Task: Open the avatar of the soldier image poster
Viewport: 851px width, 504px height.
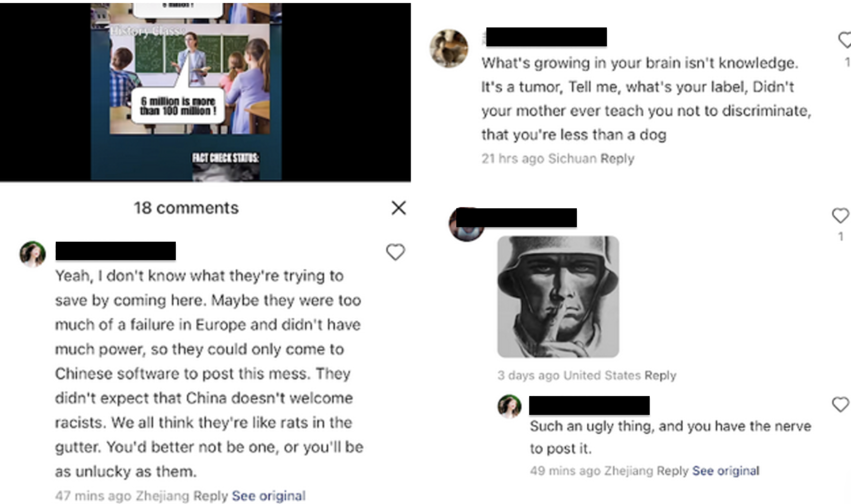Action: [466, 225]
